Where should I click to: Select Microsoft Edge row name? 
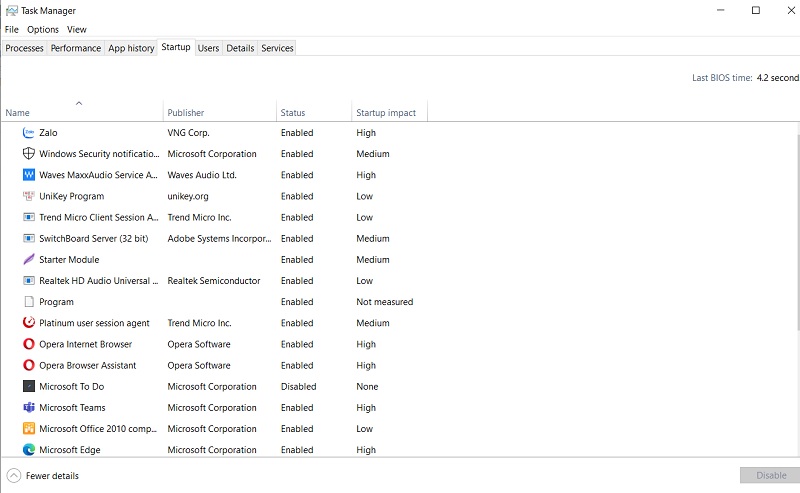click(69, 450)
